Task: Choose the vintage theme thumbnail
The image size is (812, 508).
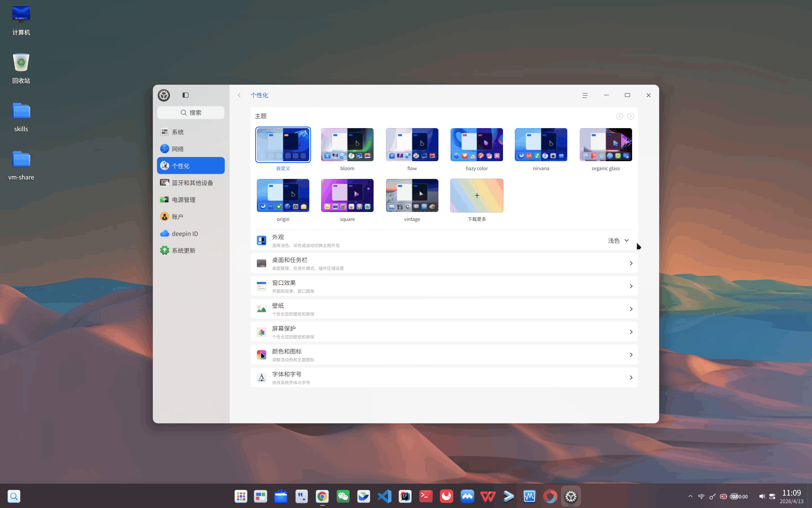Action: [x=412, y=196]
